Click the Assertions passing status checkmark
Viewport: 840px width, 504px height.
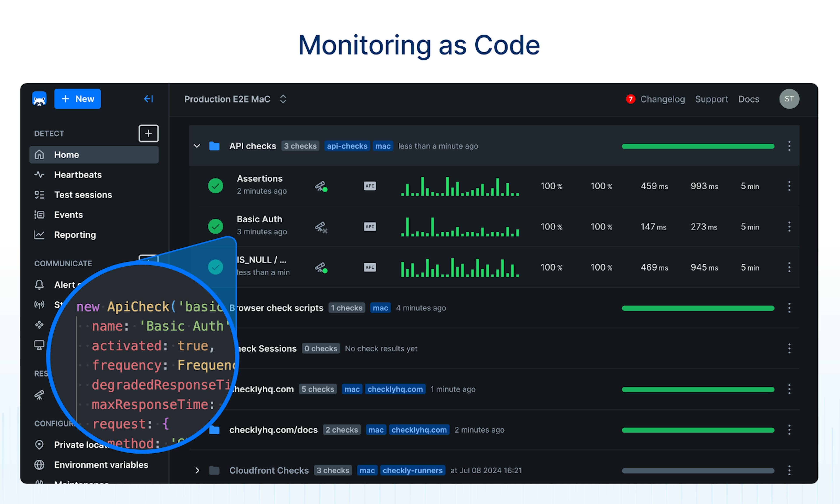click(215, 186)
